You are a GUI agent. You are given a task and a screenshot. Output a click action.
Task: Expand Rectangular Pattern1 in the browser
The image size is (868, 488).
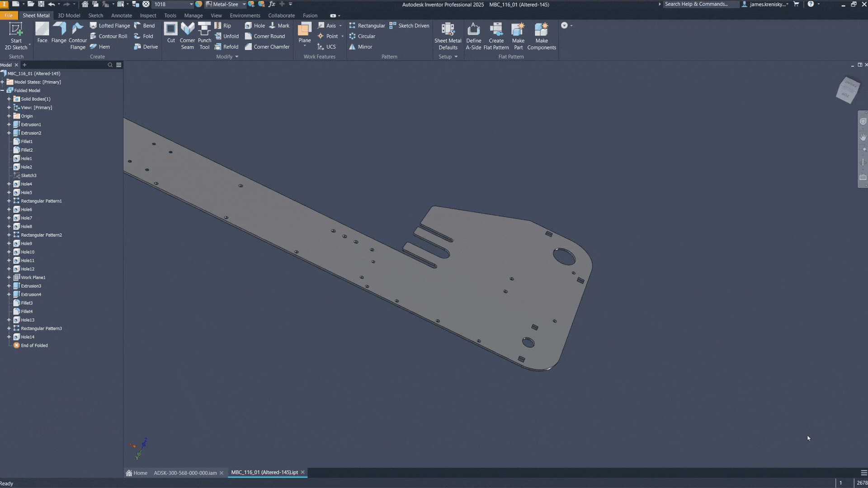[x=9, y=201]
